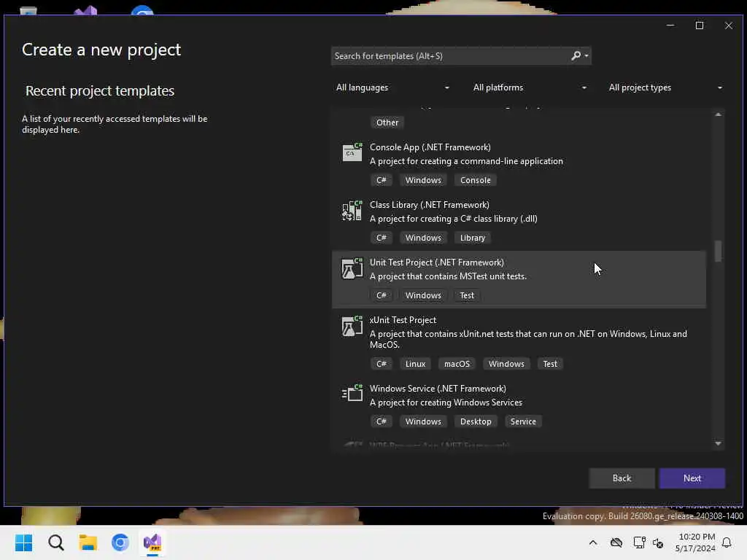Select the xUnit Test Project template
This screenshot has width=747, height=560.
pyautogui.click(x=519, y=343)
